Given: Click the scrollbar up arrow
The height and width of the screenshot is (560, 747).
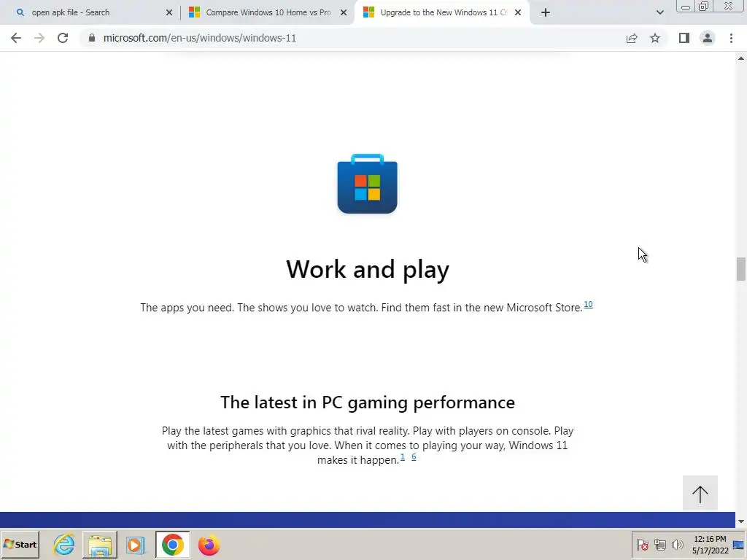Looking at the screenshot, I should click(x=741, y=58).
